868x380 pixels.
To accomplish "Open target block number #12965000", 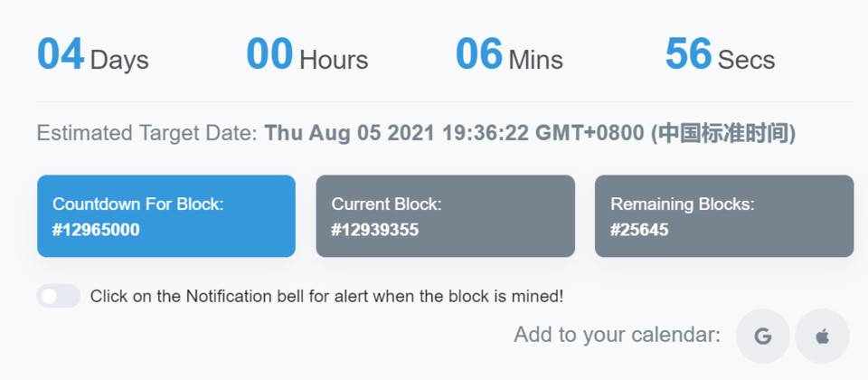I will point(96,230).
